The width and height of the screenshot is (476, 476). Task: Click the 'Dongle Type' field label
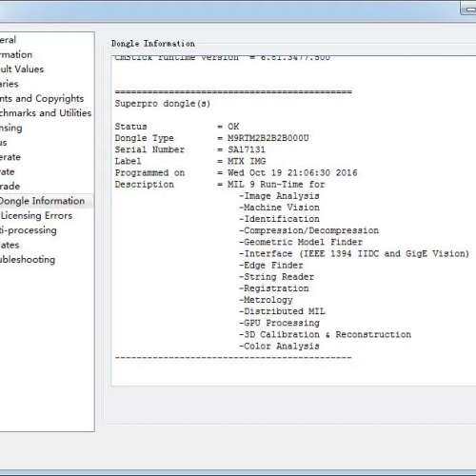145,138
